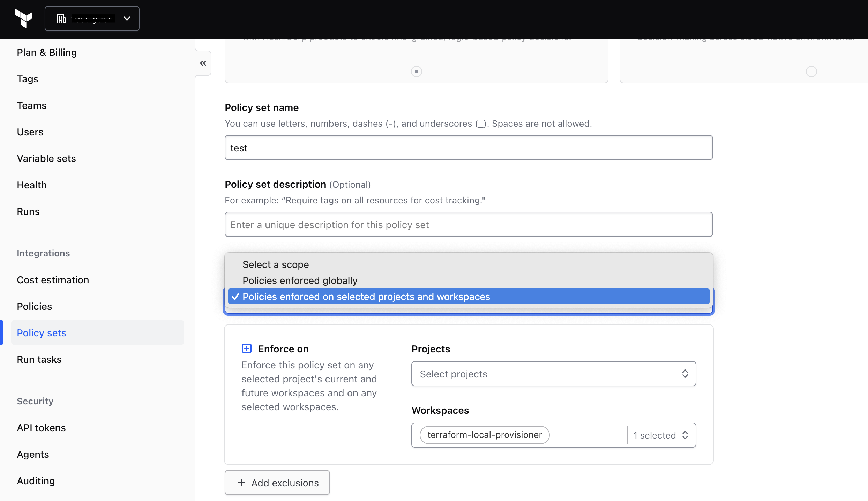This screenshot has height=501, width=868.
Task: Go to Variable sets settings page
Action: point(46,158)
